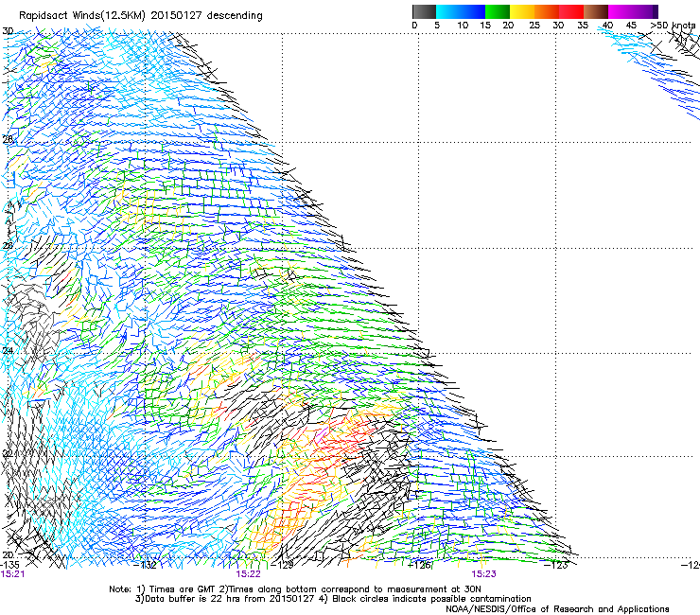700x615 pixels.
Task: Click the '25' legend scale value
Action: point(534,26)
